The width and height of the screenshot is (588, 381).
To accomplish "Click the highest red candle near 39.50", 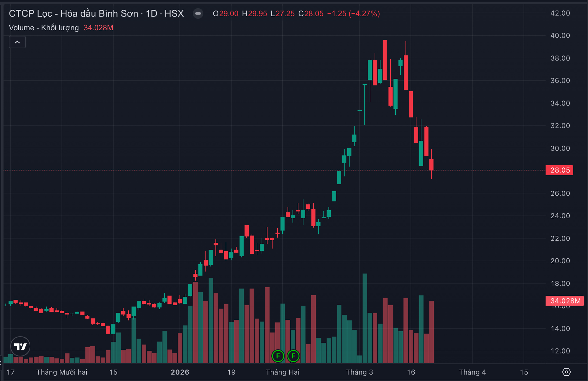I will (385, 60).
